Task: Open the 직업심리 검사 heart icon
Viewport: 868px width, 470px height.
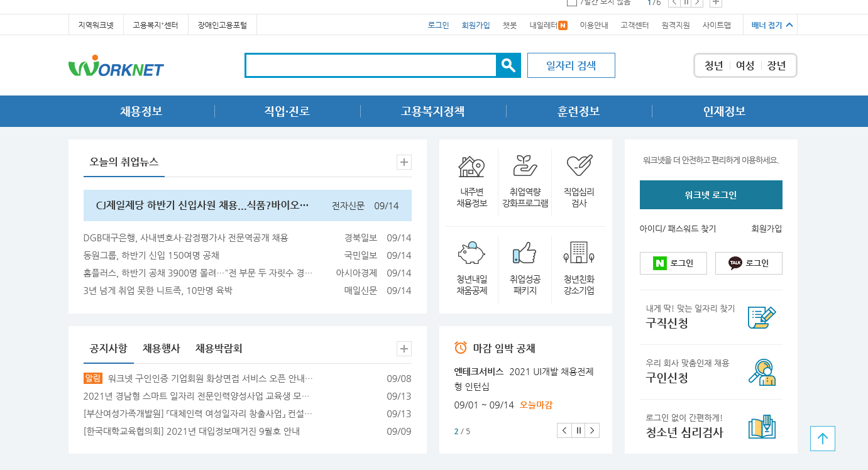Action: tap(579, 167)
